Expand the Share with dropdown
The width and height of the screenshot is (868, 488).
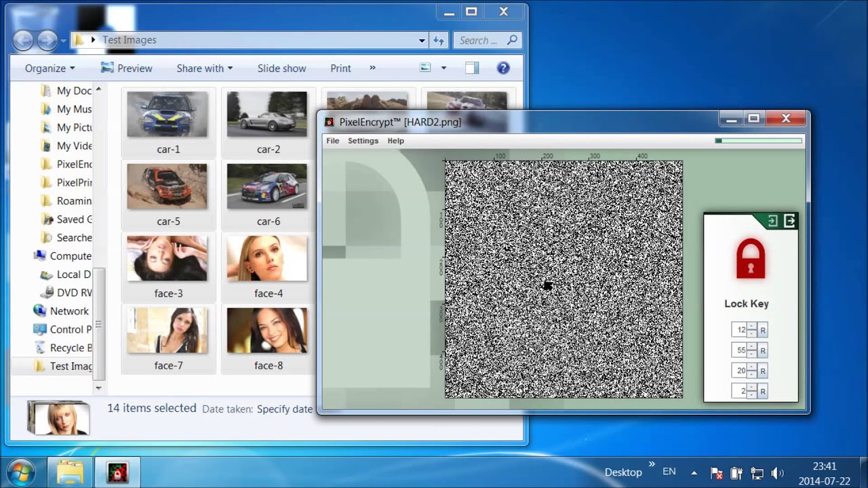204,68
